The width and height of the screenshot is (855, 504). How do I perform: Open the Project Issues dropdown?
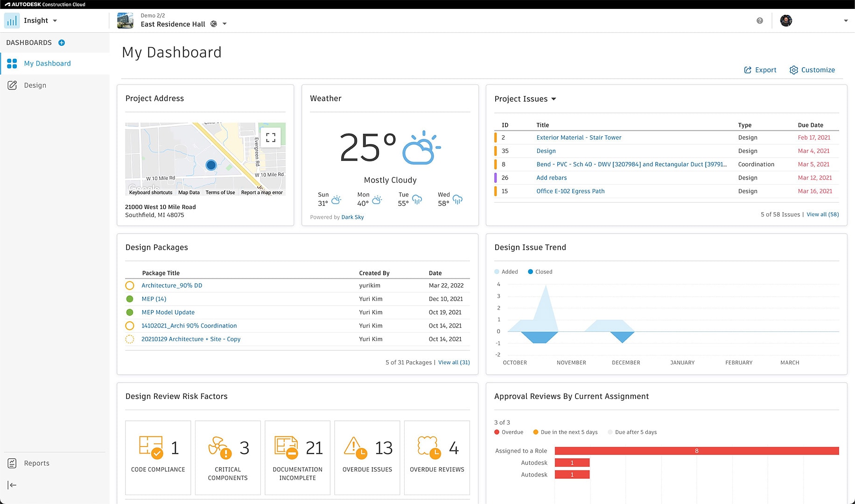point(554,99)
